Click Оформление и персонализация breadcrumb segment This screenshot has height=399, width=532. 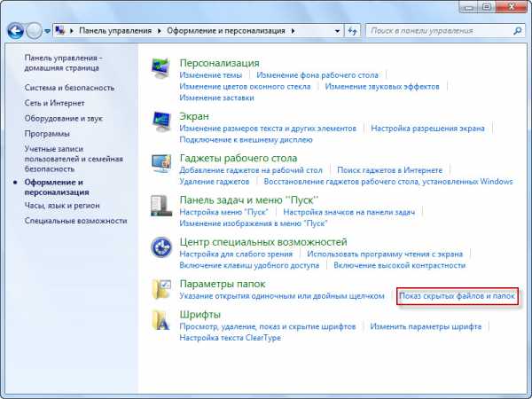(x=226, y=31)
